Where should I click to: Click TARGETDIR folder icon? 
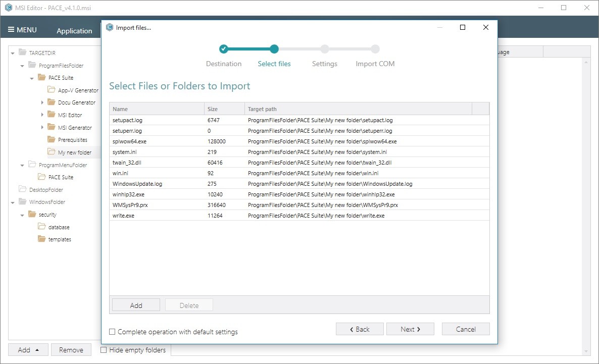click(x=23, y=53)
